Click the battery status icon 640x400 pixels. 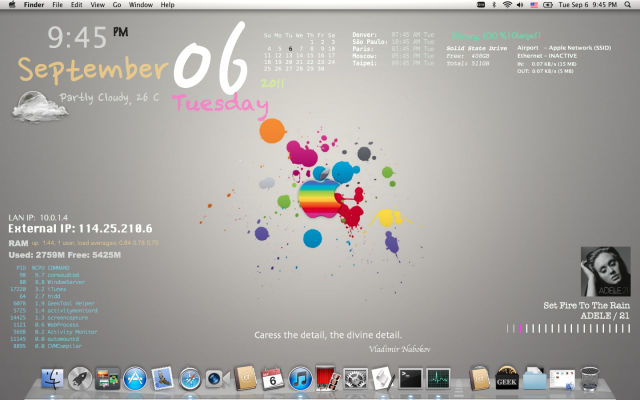548,5
